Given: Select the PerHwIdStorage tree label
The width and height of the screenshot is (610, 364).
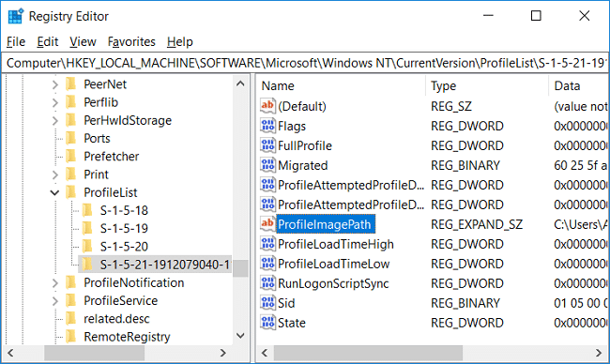Looking at the screenshot, I should coord(128,121).
